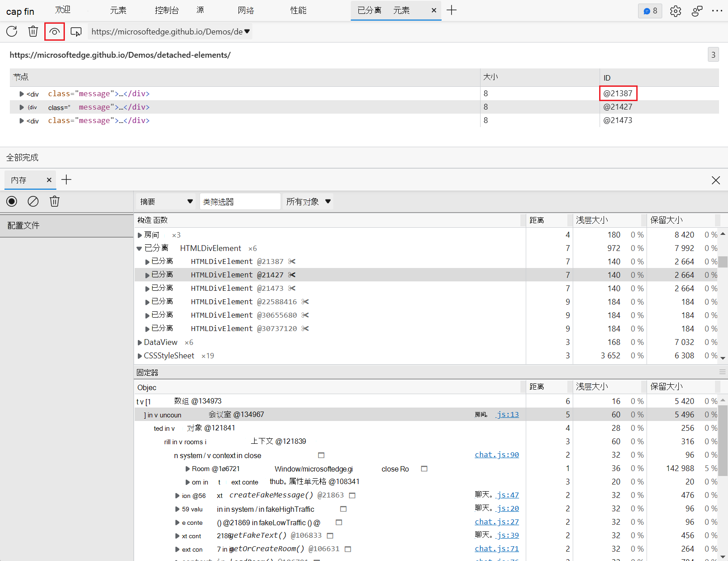Click the 类筛选器 class filter input
Image resolution: width=728 pixels, height=561 pixels.
tap(240, 202)
